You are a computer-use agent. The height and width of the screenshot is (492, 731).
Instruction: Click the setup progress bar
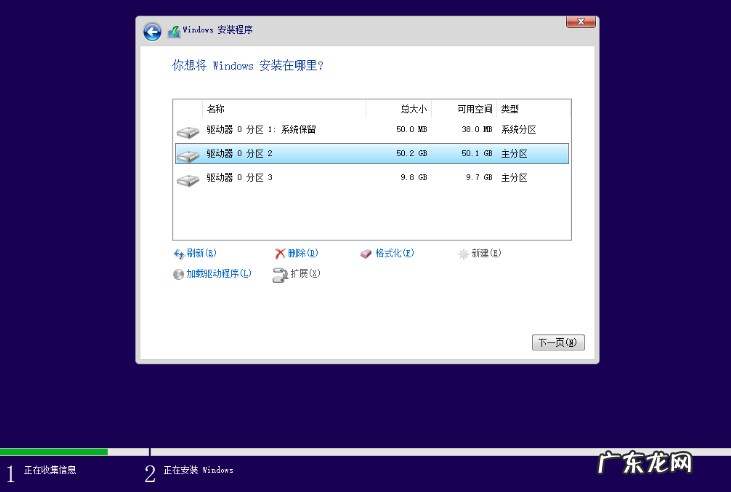366,452
